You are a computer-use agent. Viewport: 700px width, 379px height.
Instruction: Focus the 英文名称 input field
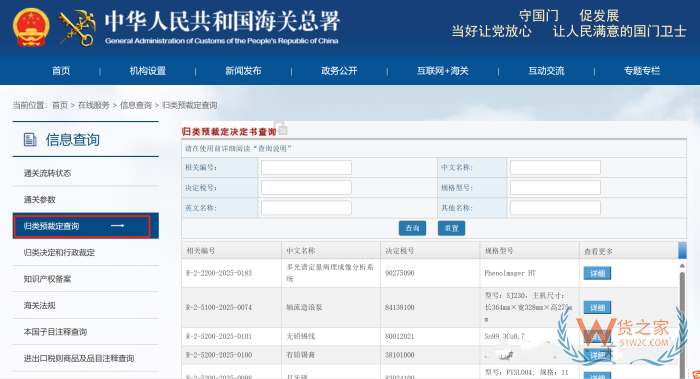[306, 208]
